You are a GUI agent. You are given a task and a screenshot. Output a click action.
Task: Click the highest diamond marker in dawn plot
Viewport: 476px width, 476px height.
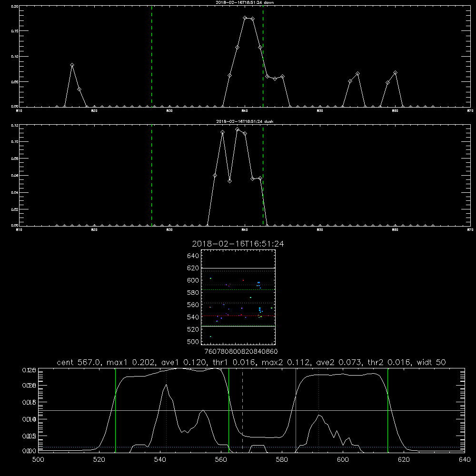tap(245, 18)
